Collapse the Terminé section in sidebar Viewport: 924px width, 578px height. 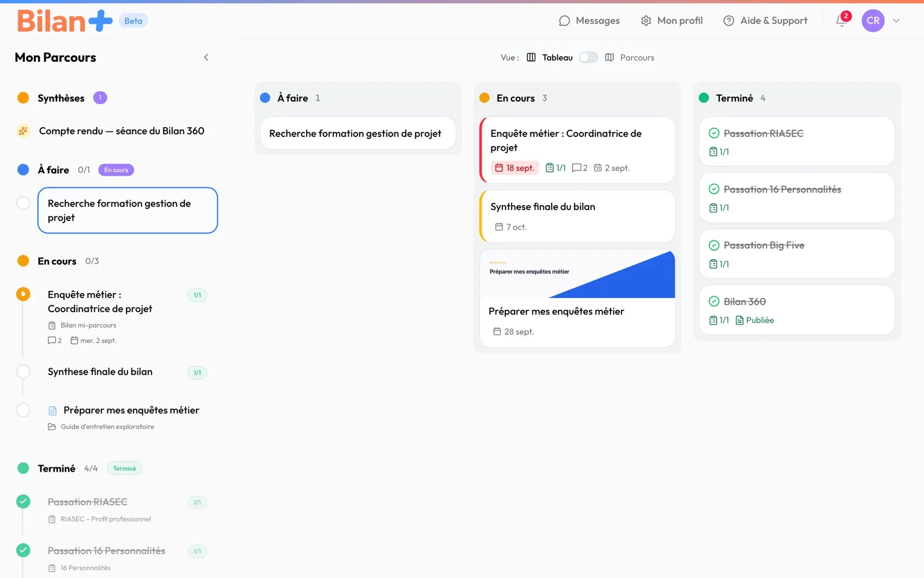pyautogui.click(x=57, y=468)
